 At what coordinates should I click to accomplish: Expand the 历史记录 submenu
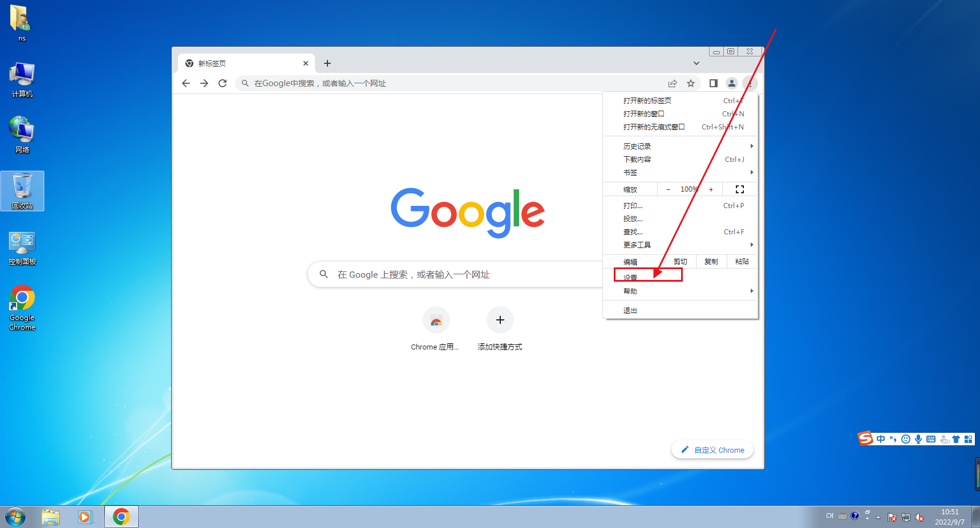pyautogui.click(x=681, y=147)
